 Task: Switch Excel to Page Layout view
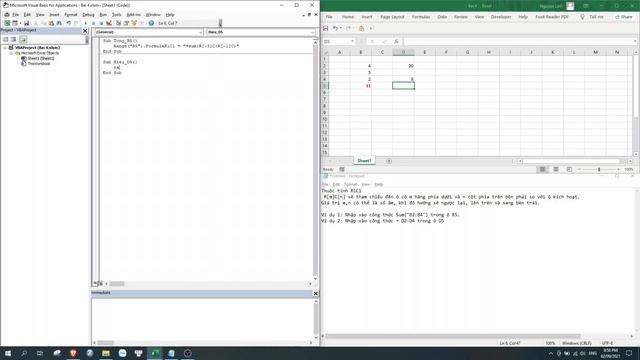tap(556, 169)
